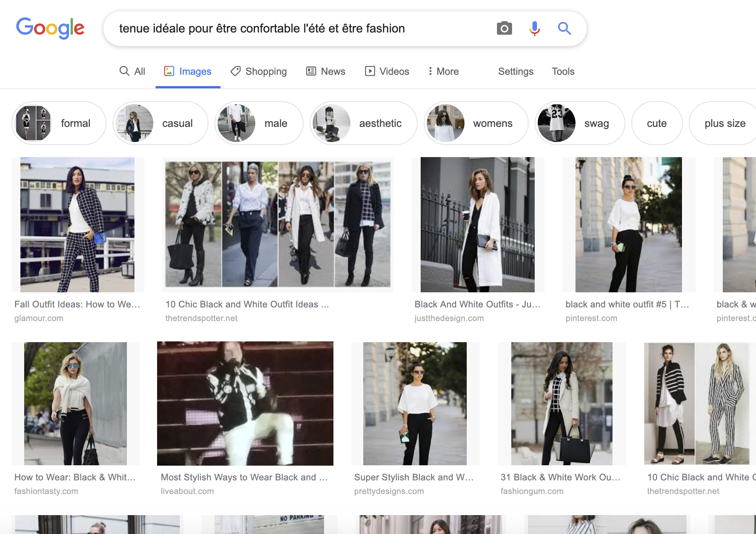The height and width of the screenshot is (534, 756).
Task: Apply the cute filter chip
Action: 657,123
